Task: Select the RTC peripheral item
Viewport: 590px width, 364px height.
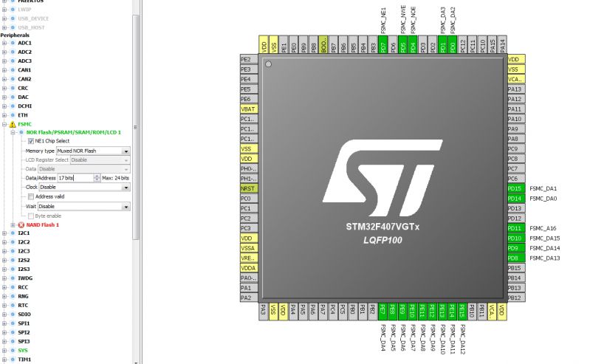Action: [23, 305]
